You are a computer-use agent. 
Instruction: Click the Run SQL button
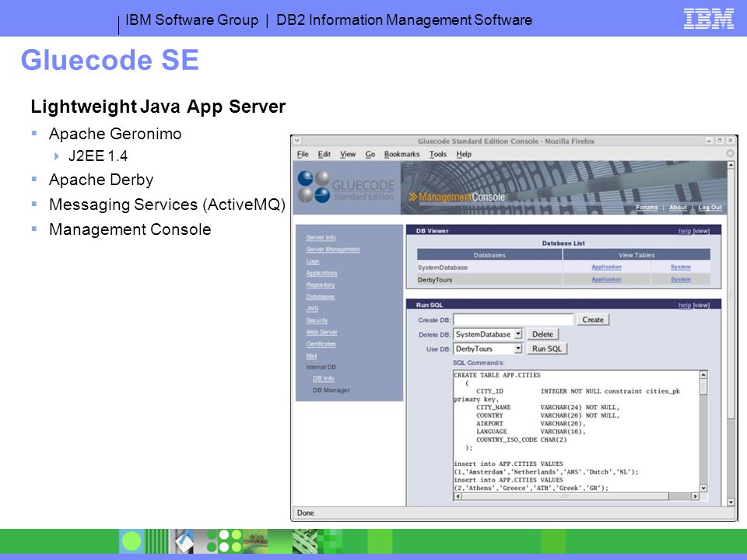[x=546, y=348]
